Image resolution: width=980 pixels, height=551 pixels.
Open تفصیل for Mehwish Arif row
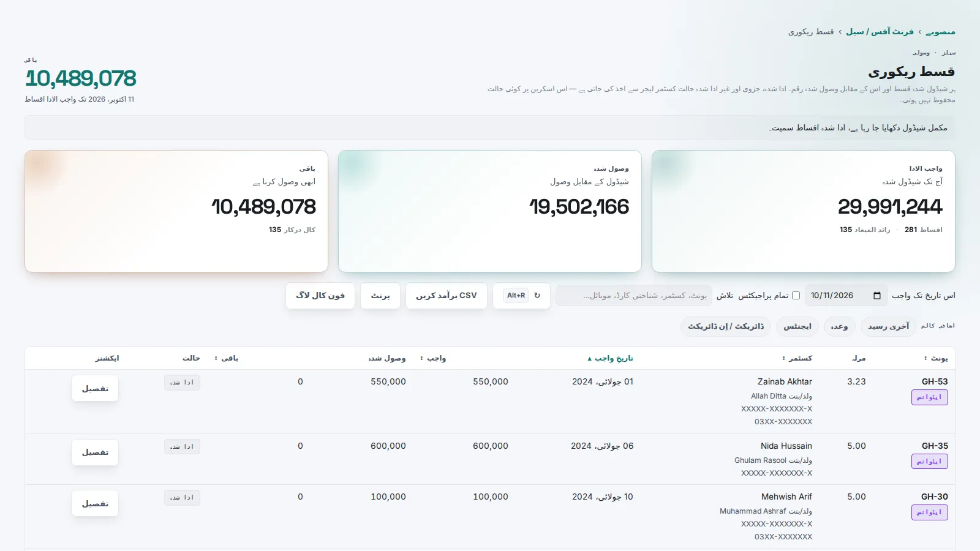95,504
